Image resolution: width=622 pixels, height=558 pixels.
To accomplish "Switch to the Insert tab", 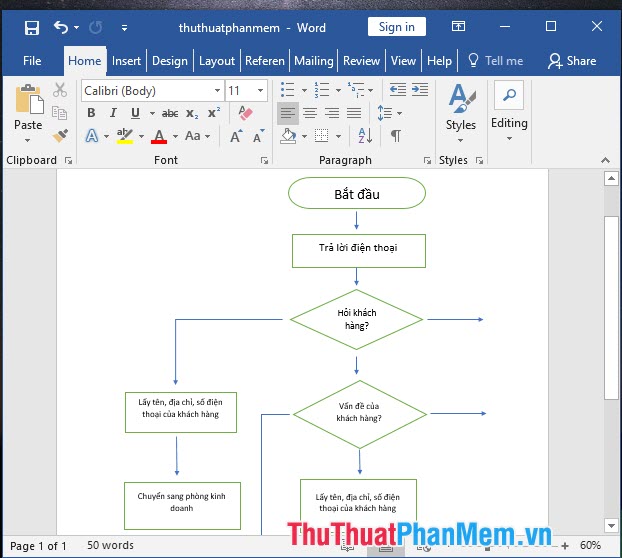I will tap(126, 61).
